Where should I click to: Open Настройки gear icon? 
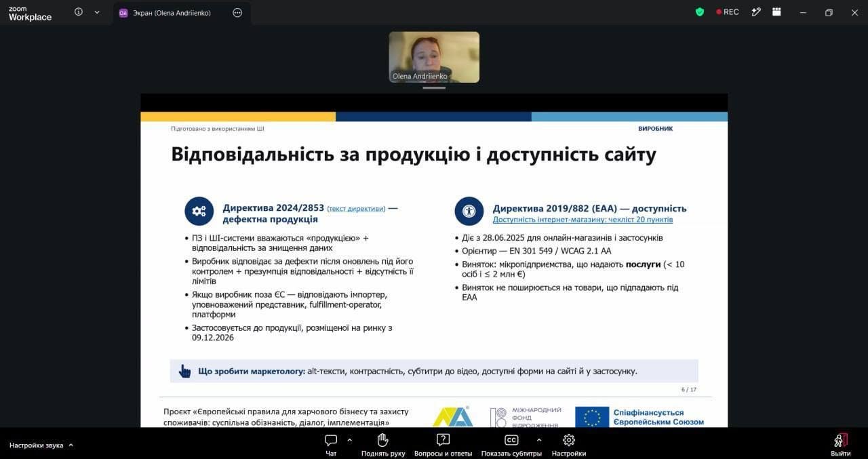pos(569,440)
